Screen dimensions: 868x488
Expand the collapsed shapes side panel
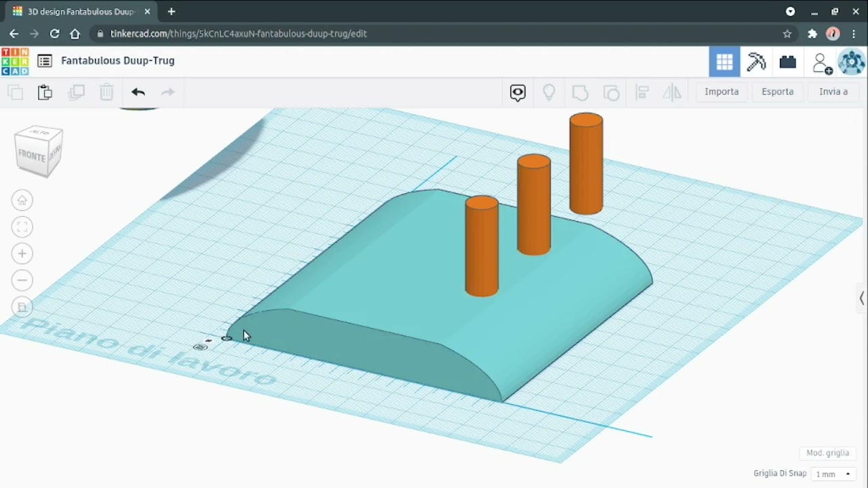click(x=861, y=298)
